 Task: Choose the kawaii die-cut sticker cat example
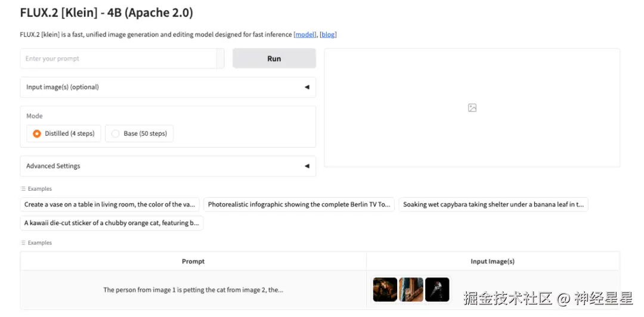(x=112, y=223)
